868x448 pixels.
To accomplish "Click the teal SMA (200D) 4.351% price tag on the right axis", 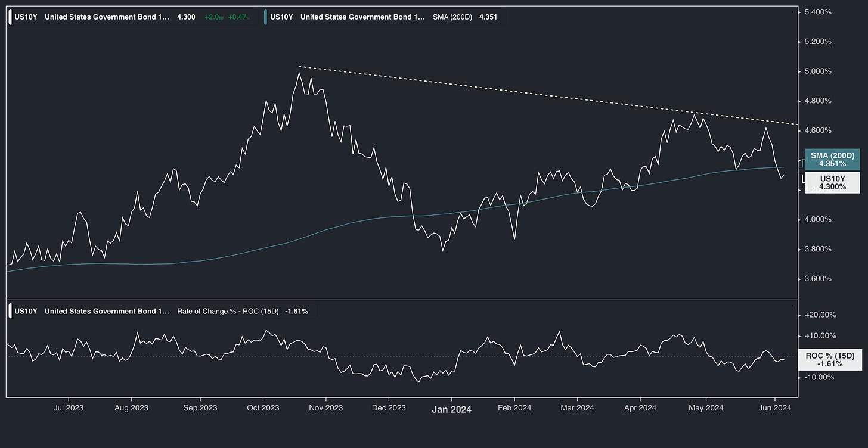I will pyautogui.click(x=832, y=160).
